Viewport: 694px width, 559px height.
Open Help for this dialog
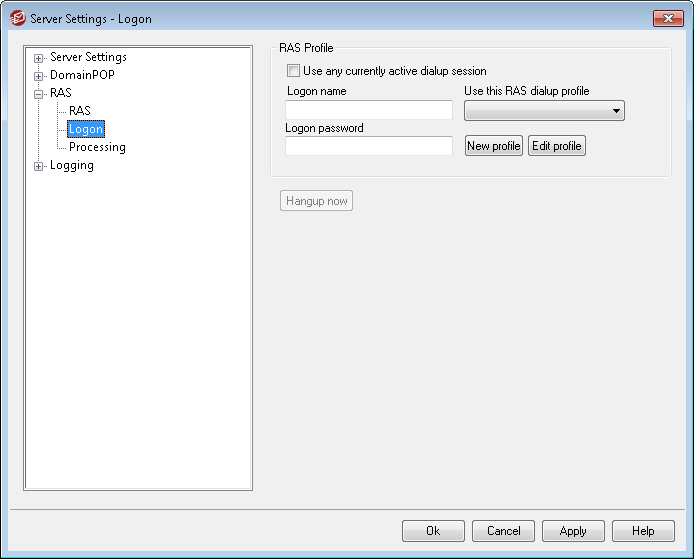pos(643,531)
